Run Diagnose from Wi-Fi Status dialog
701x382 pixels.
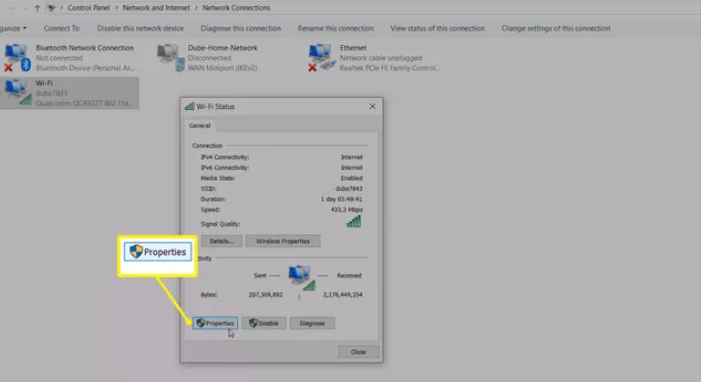pyautogui.click(x=312, y=323)
